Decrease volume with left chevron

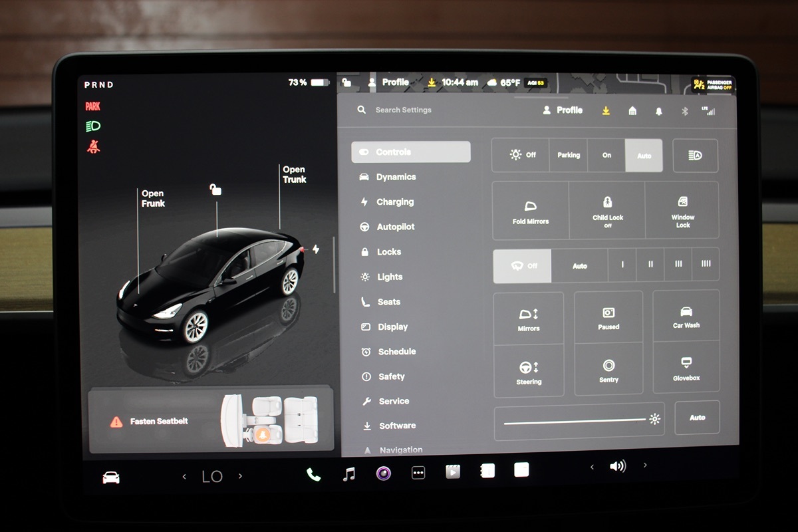[x=592, y=467]
